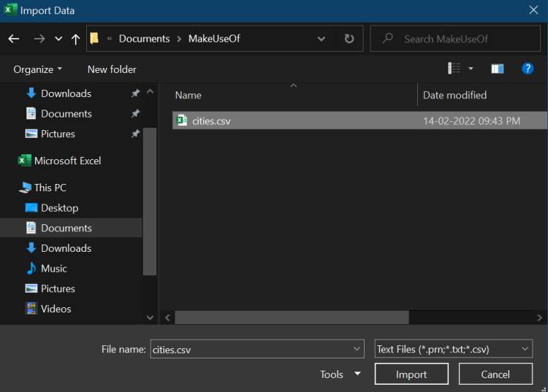Screen dimensions: 548x392
Task: Open the Music folder in sidebar
Action: click(53, 269)
